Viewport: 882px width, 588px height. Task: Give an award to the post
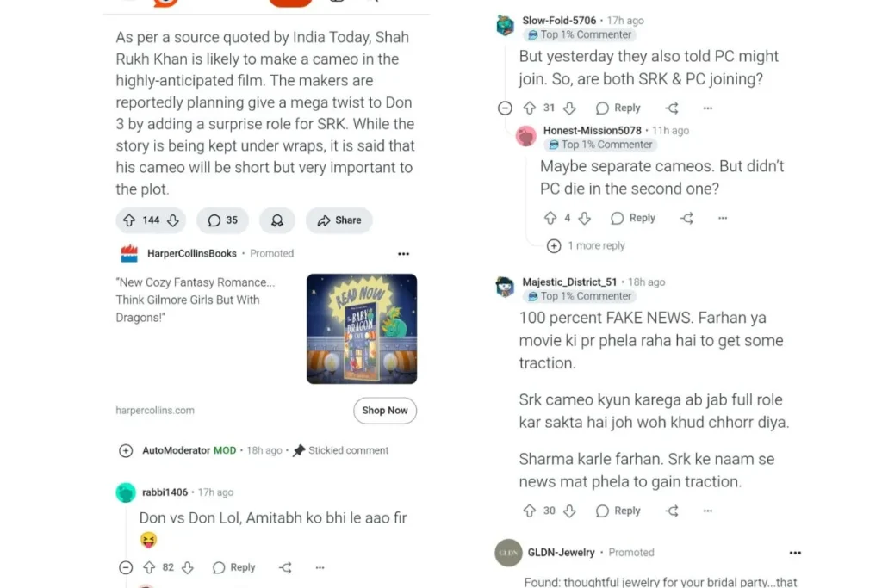pyautogui.click(x=276, y=220)
